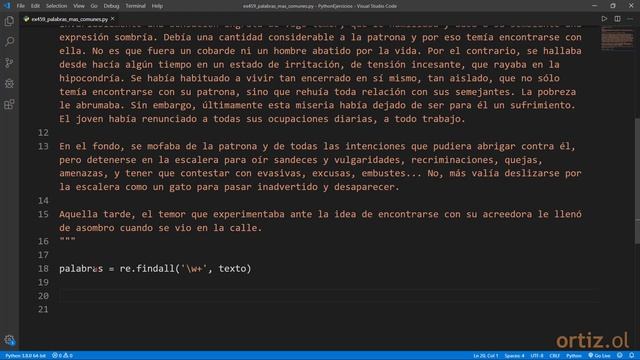Open errors and warnings problems indicator

tap(62, 356)
